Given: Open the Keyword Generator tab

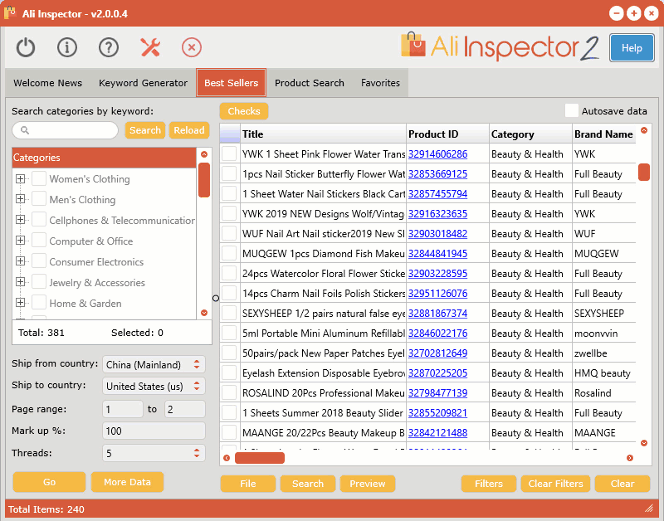Looking at the screenshot, I should tap(143, 83).
